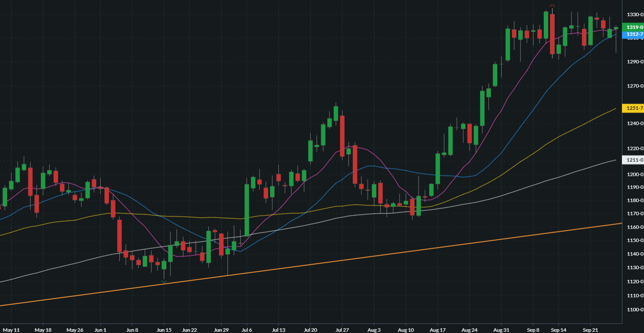
Task: Click the Jul 13 date label
Action: pos(278,330)
